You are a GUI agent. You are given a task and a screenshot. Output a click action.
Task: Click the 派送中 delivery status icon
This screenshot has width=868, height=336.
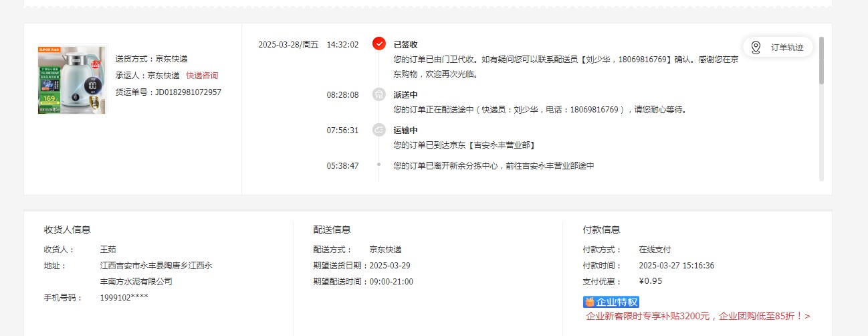tap(379, 94)
